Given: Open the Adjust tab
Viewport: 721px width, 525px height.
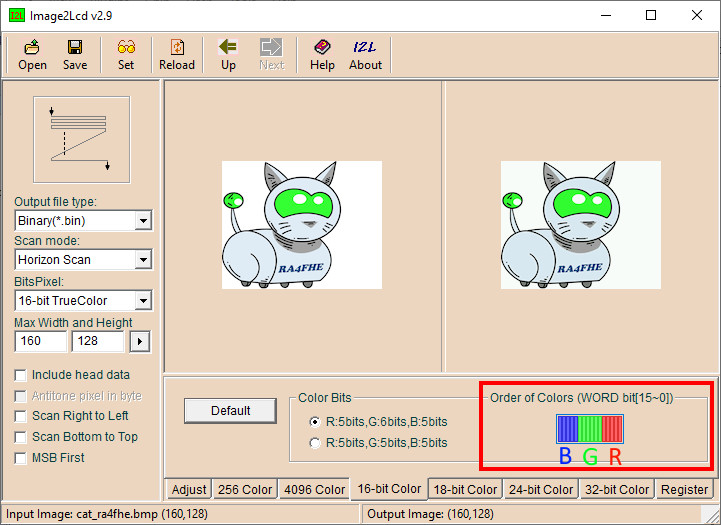Looking at the screenshot, I should tap(189, 489).
